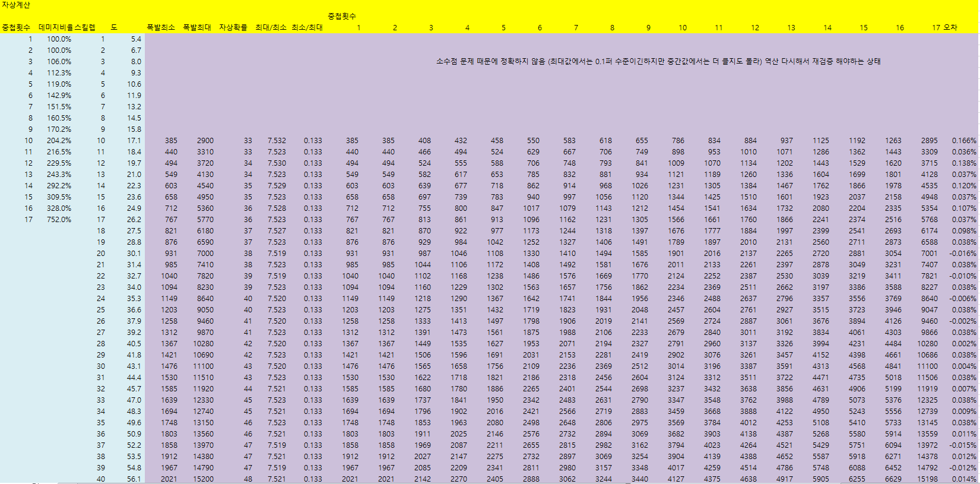Select the 최소/최대 header cell
This screenshot has height=484, width=980.
coord(307,28)
